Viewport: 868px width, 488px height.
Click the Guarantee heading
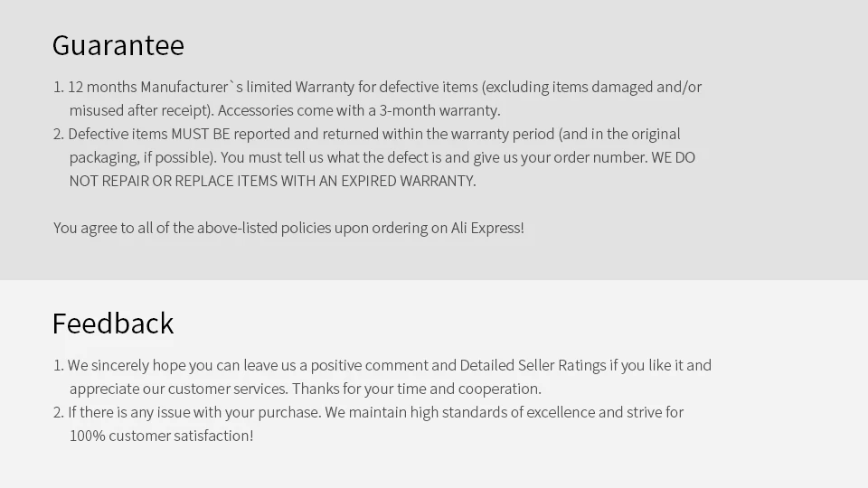(x=118, y=45)
